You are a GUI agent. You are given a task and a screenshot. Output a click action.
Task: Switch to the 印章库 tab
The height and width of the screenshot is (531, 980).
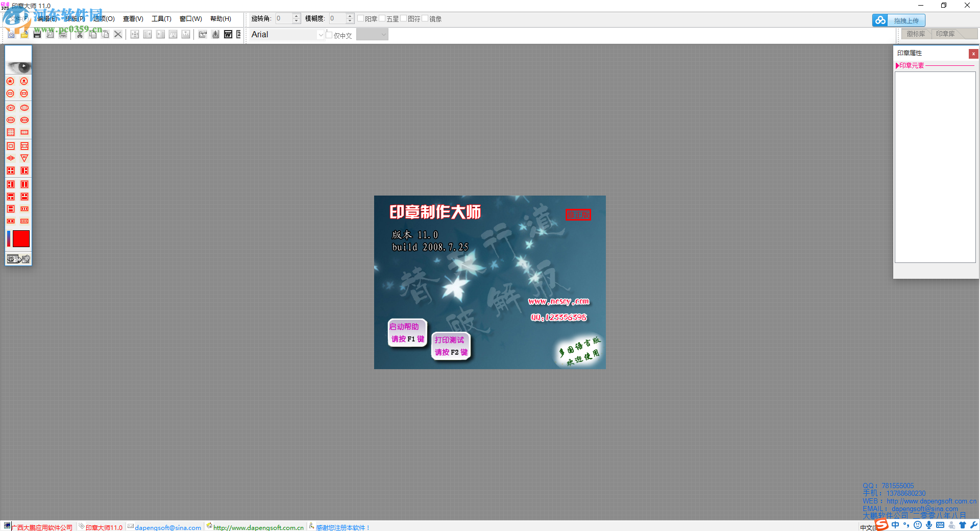[945, 34]
